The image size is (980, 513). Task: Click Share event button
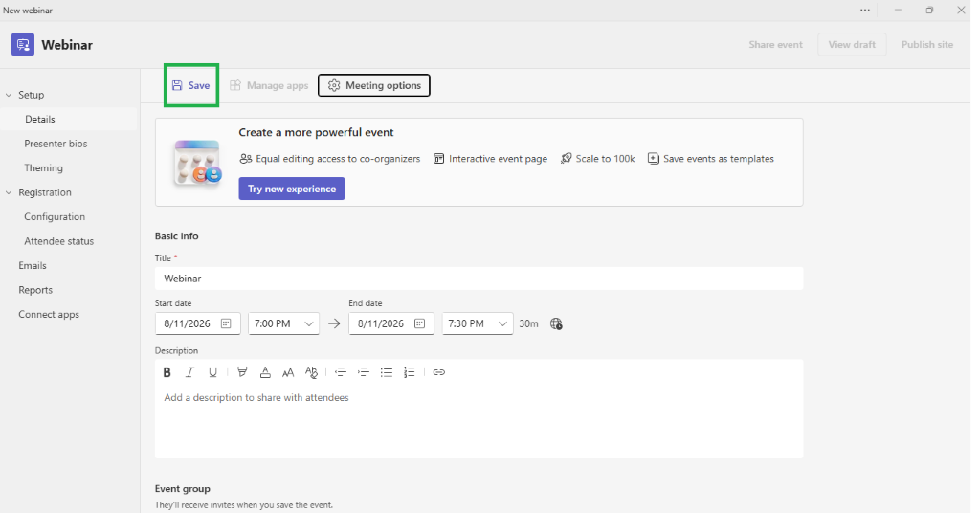coord(775,44)
